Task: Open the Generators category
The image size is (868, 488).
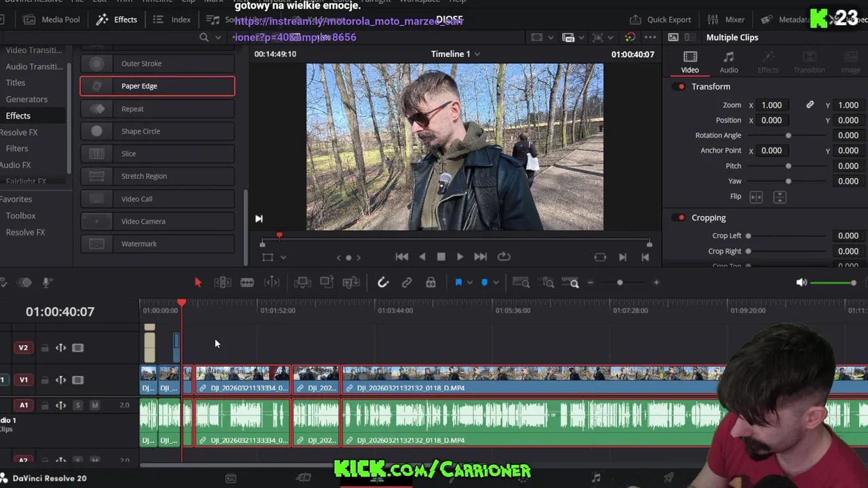Action: pyautogui.click(x=26, y=99)
